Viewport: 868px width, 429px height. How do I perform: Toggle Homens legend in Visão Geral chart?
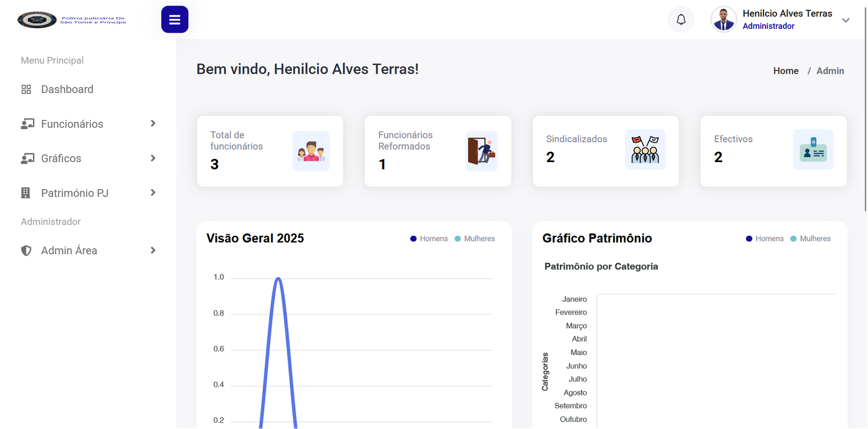pyautogui.click(x=429, y=239)
